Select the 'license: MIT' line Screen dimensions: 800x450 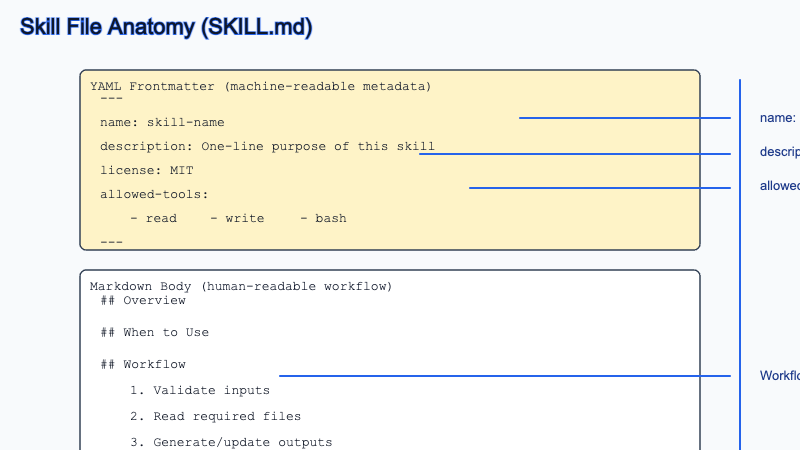coord(146,170)
